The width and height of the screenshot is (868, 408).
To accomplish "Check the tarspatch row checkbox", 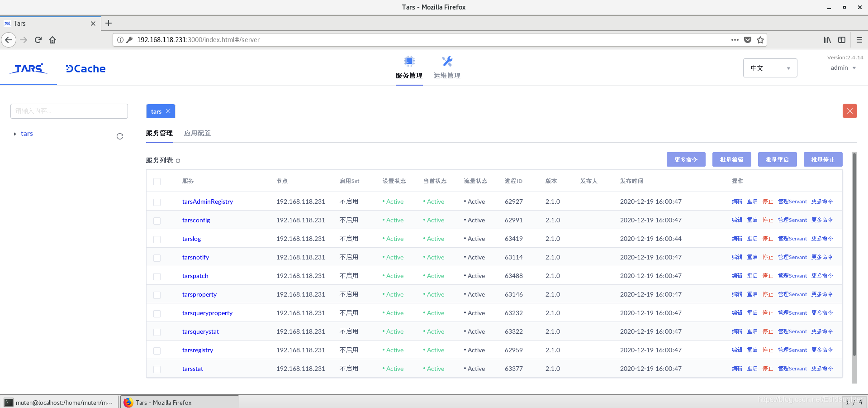I will tap(157, 276).
